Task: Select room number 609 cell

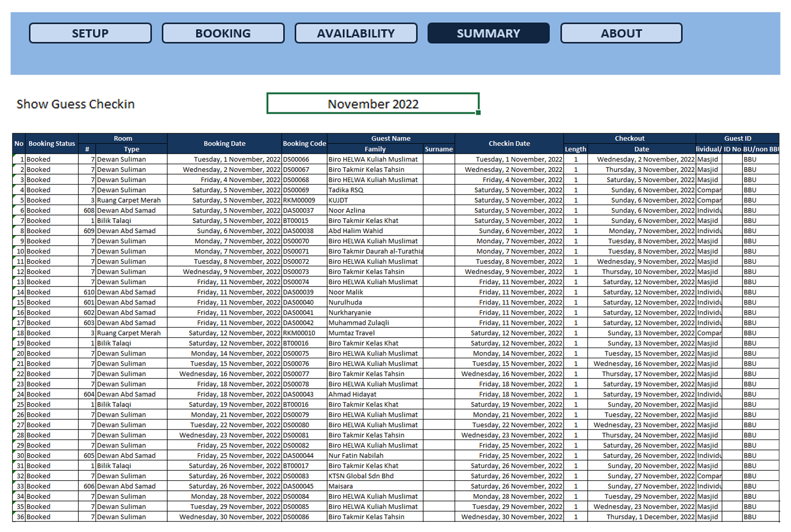Action: point(87,231)
